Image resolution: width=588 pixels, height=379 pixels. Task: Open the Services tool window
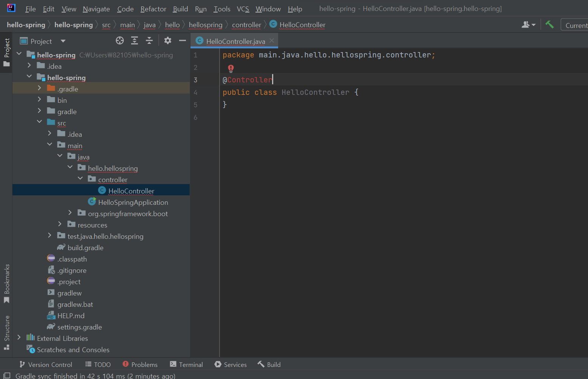coord(231,364)
